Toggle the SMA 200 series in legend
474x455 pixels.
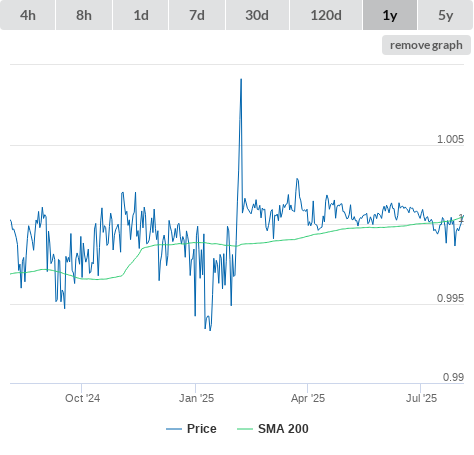point(273,429)
